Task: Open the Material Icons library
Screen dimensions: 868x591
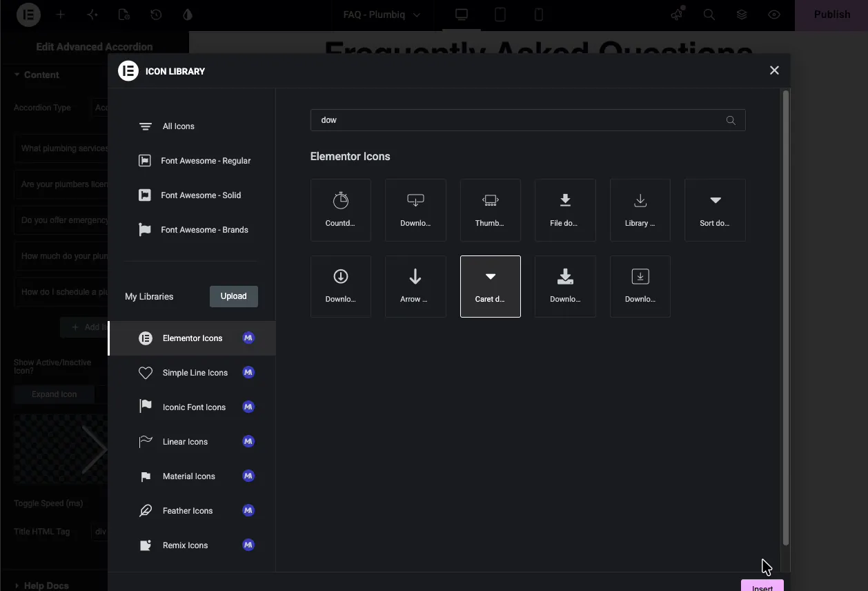Action: coord(192,476)
